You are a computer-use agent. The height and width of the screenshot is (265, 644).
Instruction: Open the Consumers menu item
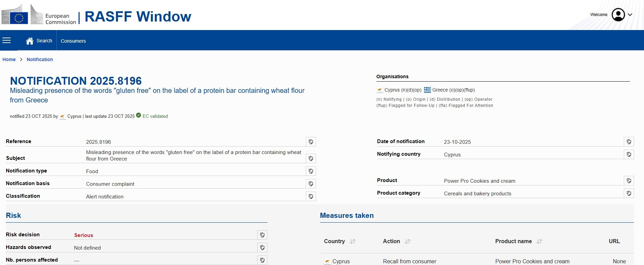73,41
